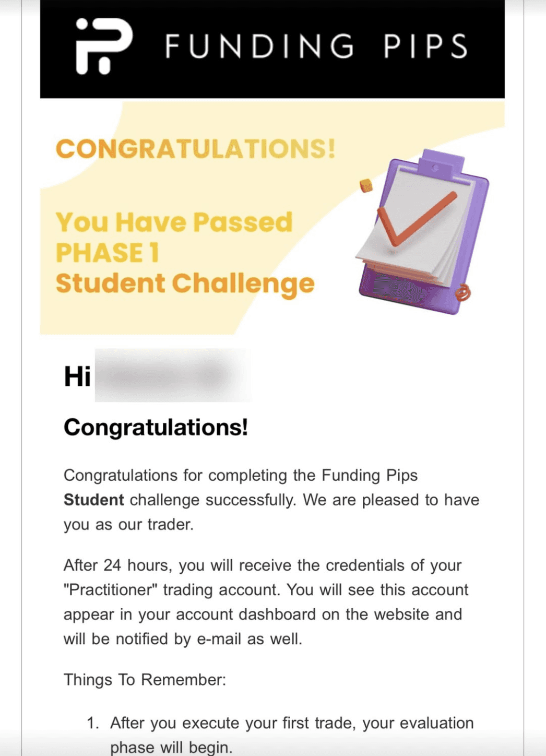This screenshot has width=546, height=756.
Task: Click the You Have Passed text
Action: click(x=174, y=222)
